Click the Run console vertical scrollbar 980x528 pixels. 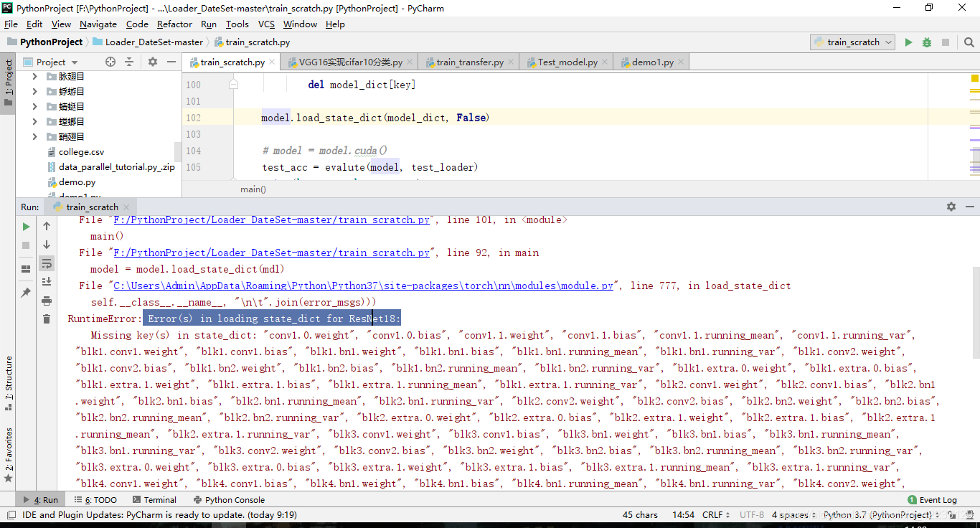click(976, 312)
